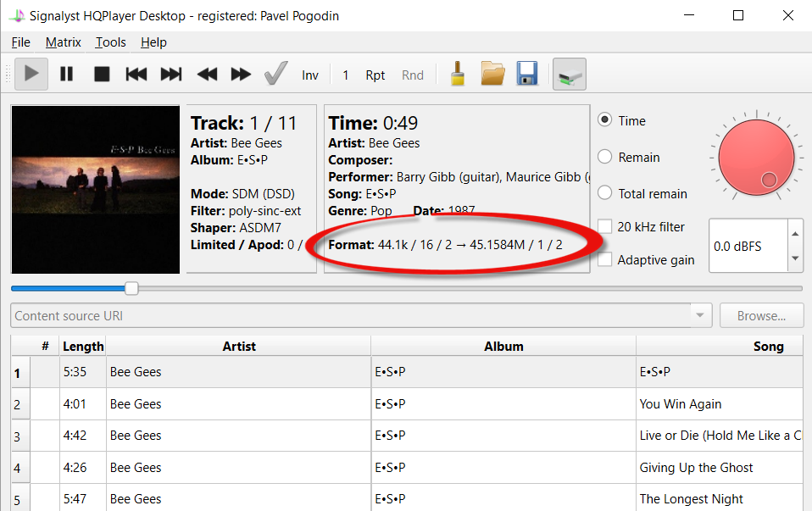The image size is (812, 511).
Task: Decrease volume with the dBFS down arrow
Action: [x=795, y=258]
